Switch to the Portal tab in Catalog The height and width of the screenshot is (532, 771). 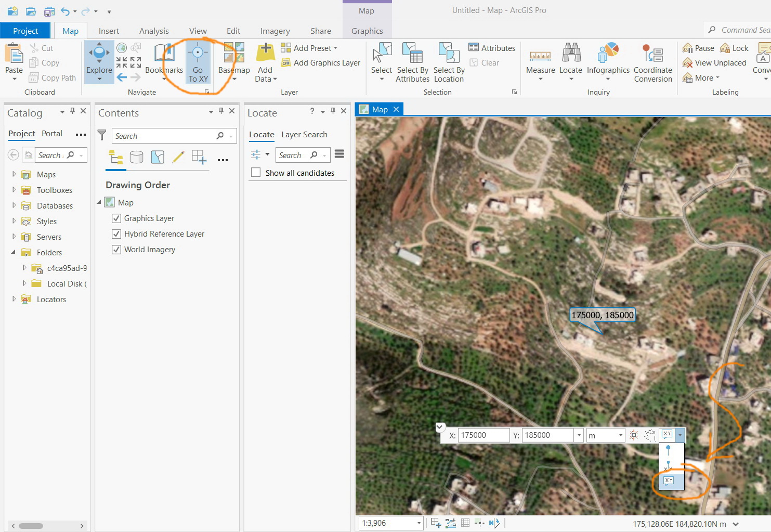[x=52, y=134]
